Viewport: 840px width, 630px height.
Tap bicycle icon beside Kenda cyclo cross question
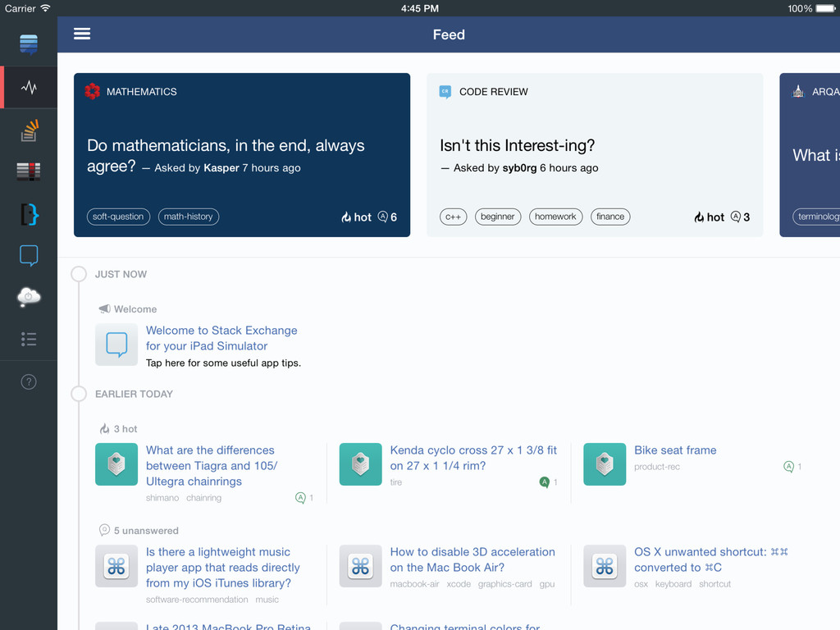tap(361, 464)
